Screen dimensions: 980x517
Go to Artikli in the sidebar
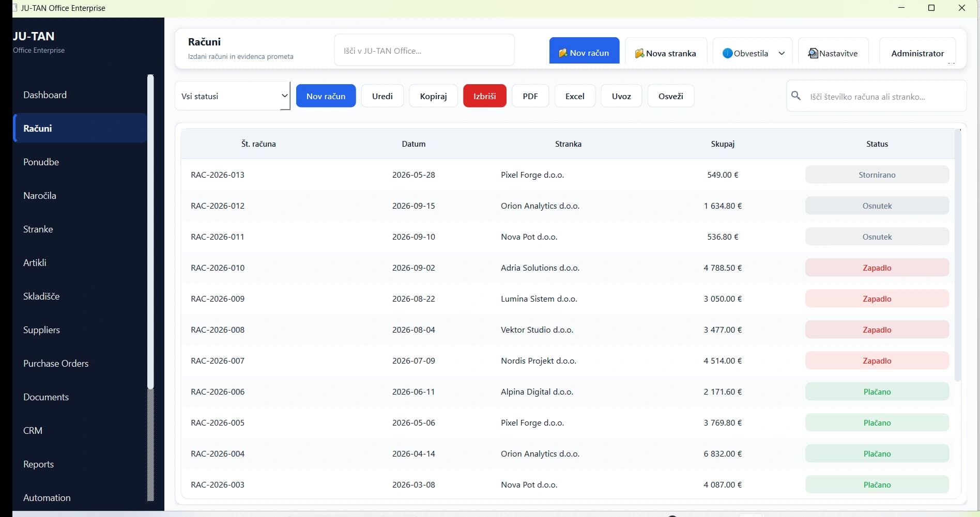tap(80, 263)
